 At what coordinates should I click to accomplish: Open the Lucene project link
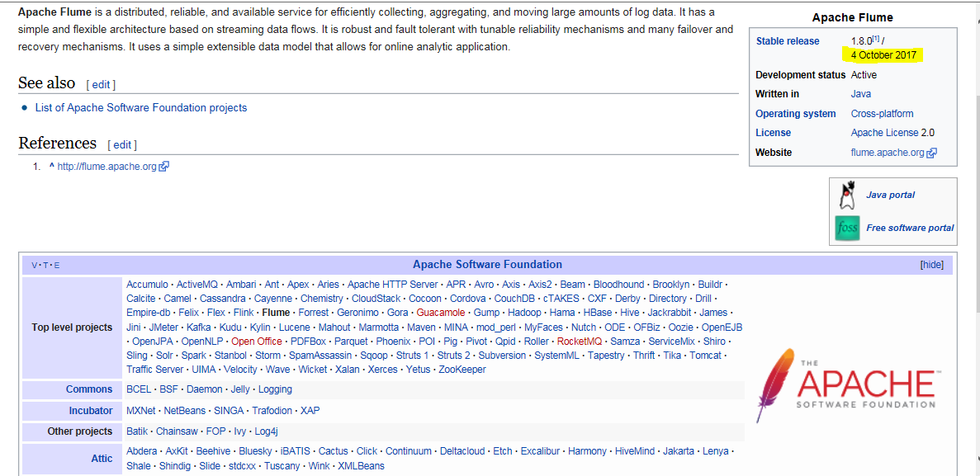tap(295, 327)
